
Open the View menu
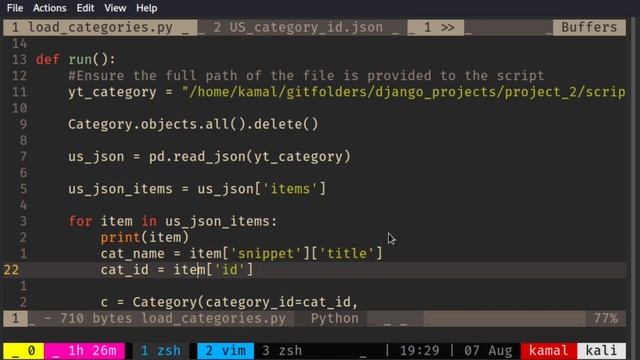point(115,8)
